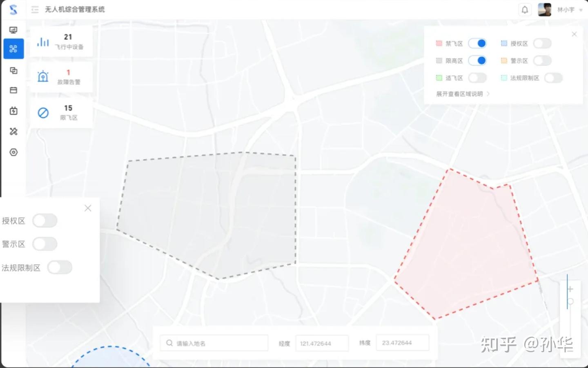Turn off the 禁飞区 switch

[x=477, y=43]
